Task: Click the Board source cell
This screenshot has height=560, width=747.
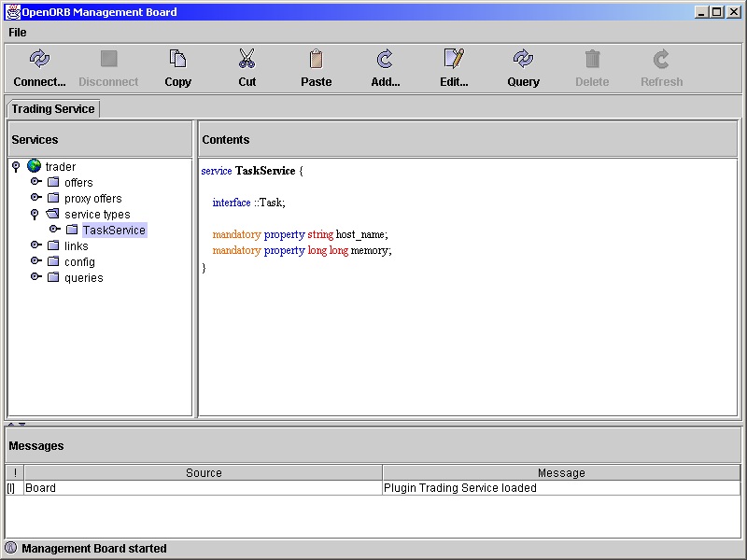Action: [204, 487]
